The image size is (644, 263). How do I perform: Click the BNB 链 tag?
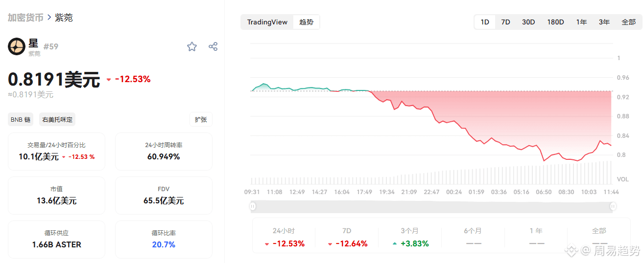[x=21, y=119]
